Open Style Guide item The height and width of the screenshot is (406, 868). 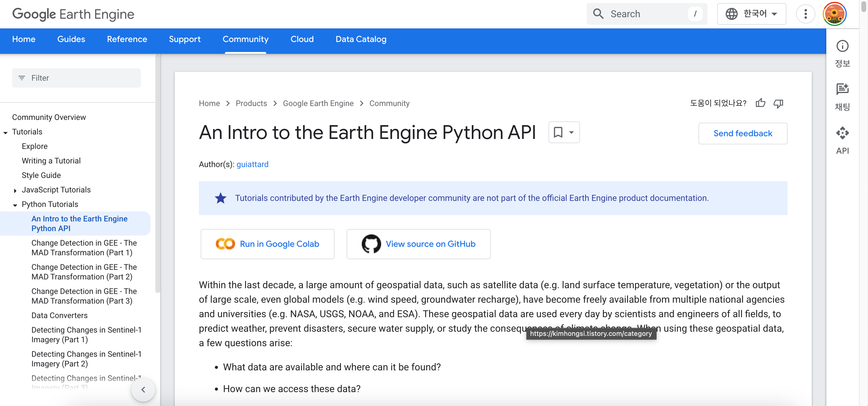[x=41, y=175]
